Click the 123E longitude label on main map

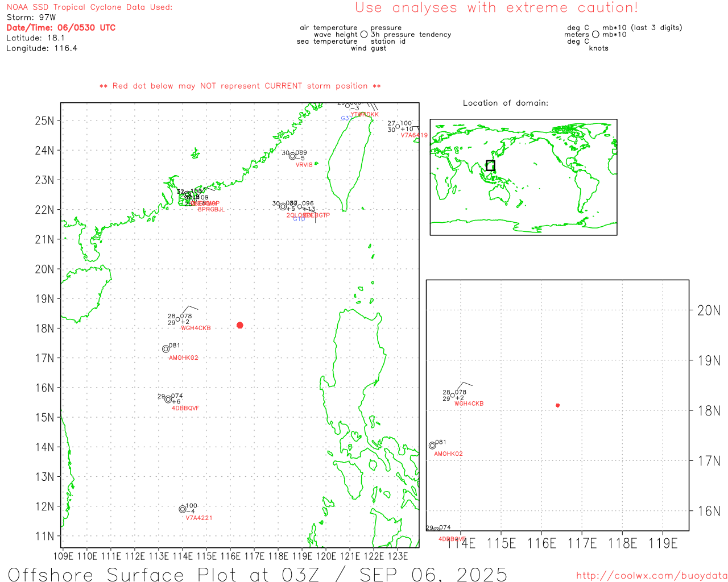[398, 556]
